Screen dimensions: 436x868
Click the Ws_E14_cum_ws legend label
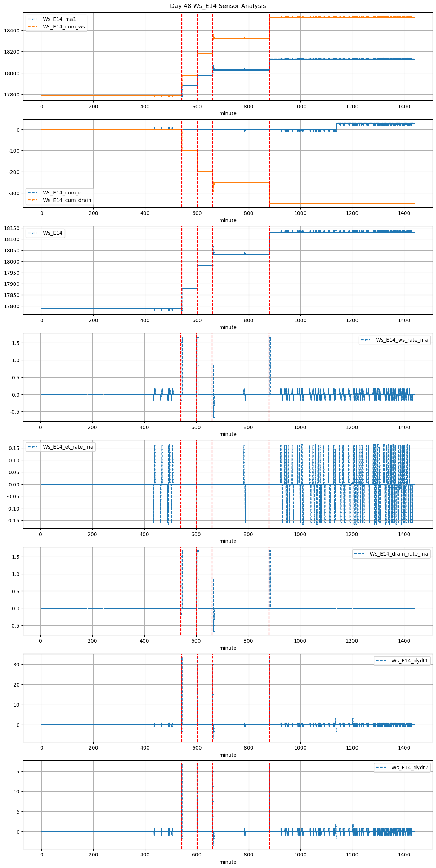[64, 27]
